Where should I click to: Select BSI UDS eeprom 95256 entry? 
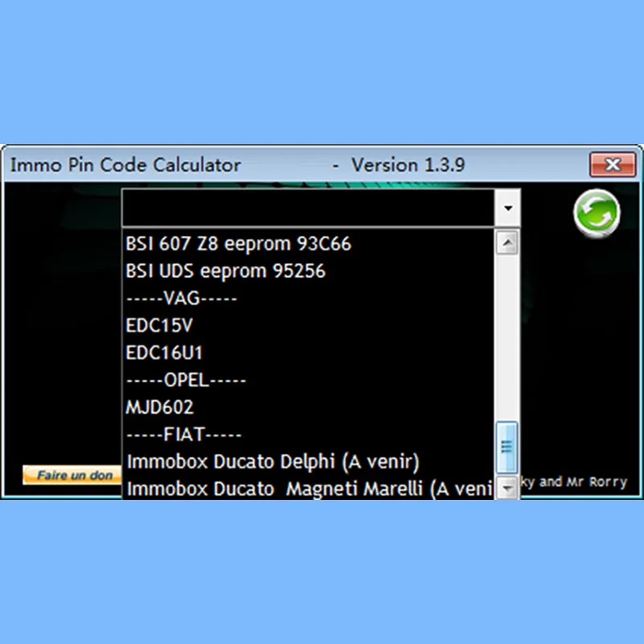(308, 271)
